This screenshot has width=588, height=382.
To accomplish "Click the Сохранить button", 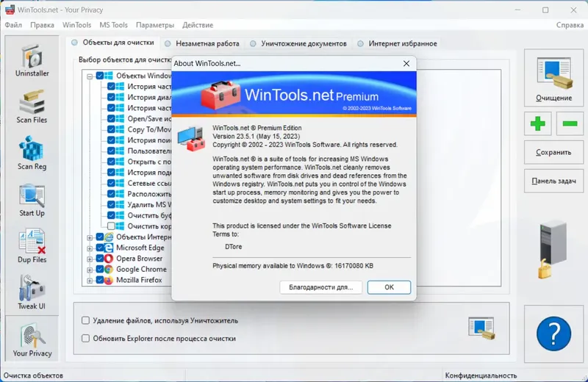I will 553,153.
